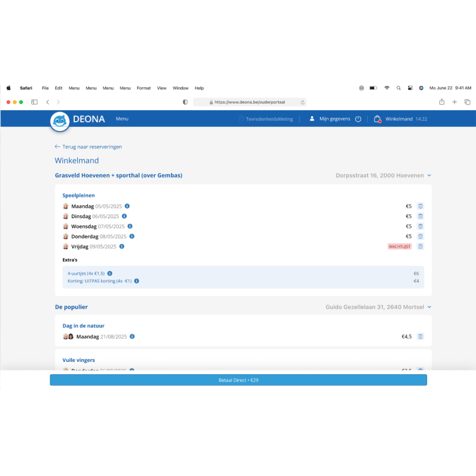Expand the Dorpsstraat 16, 2000 Hoevenen location chevron
Image resolution: width=476 pixels, height=476 pixels.
(429, 175)
